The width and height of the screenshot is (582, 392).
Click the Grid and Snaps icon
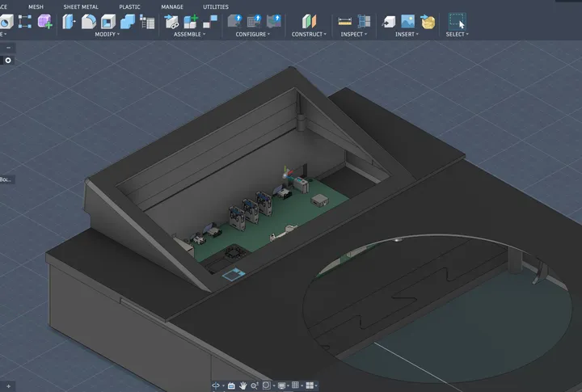coord(295,385)
